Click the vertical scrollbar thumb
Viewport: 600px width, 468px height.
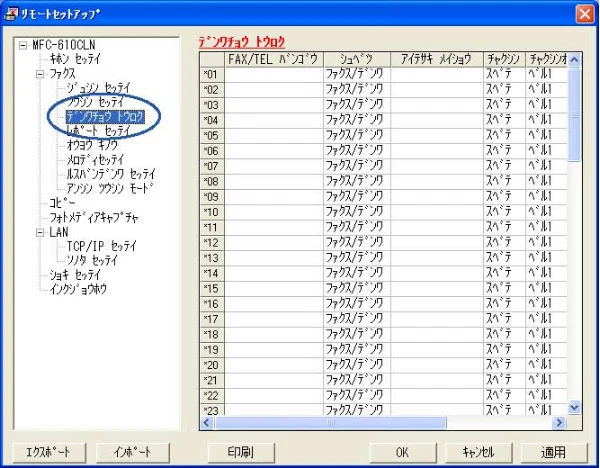click(574, 115)
